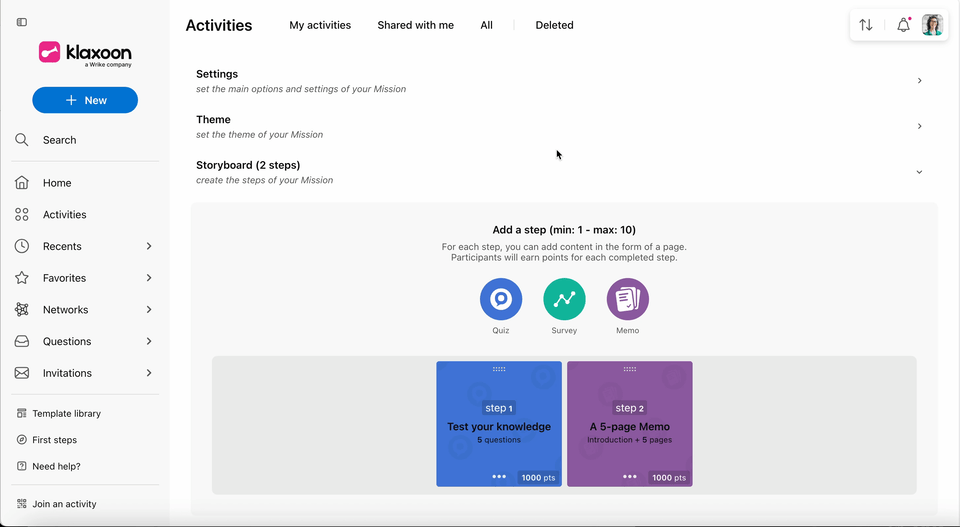Open the Template library link
This screenshot has width=960, height=527.
[x=66, y=413]
